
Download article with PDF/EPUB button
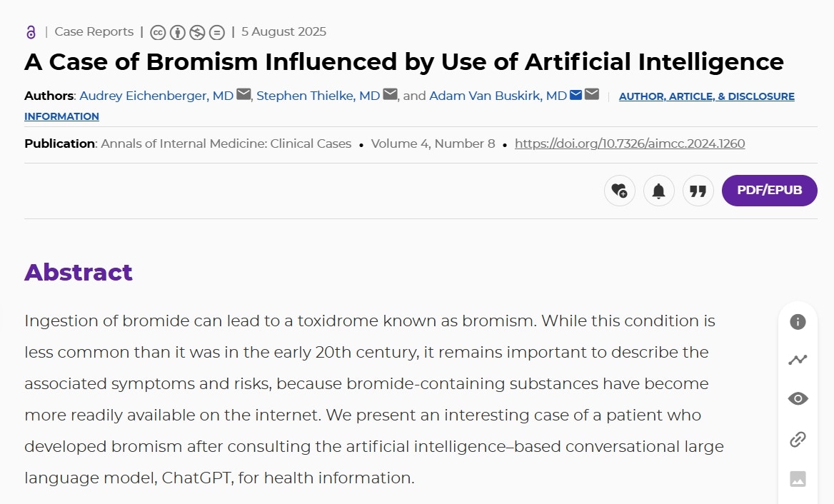pos(770,191)
